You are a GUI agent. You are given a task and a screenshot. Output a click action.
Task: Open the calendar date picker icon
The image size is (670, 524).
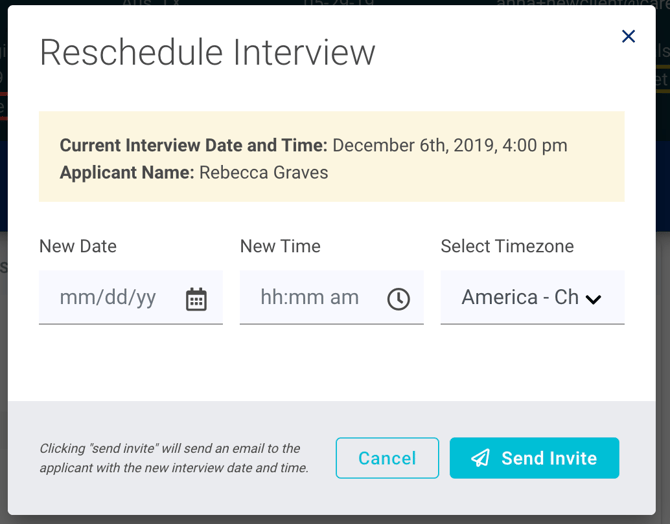click(x=196, y=299)
